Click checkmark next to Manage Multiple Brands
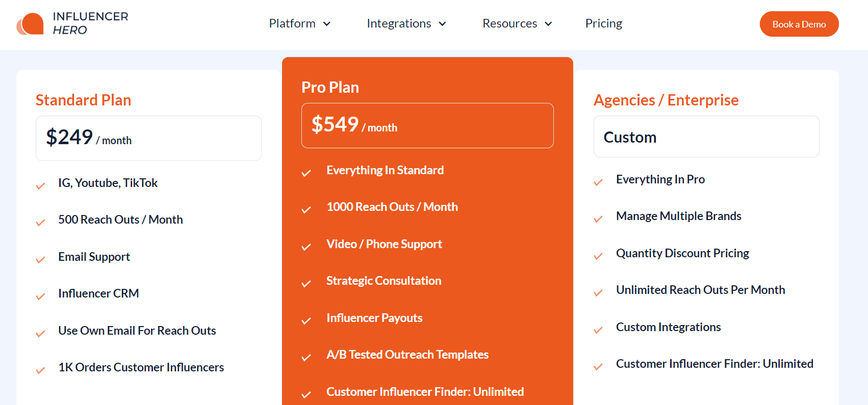868x405 pixels. click(598, 219)
